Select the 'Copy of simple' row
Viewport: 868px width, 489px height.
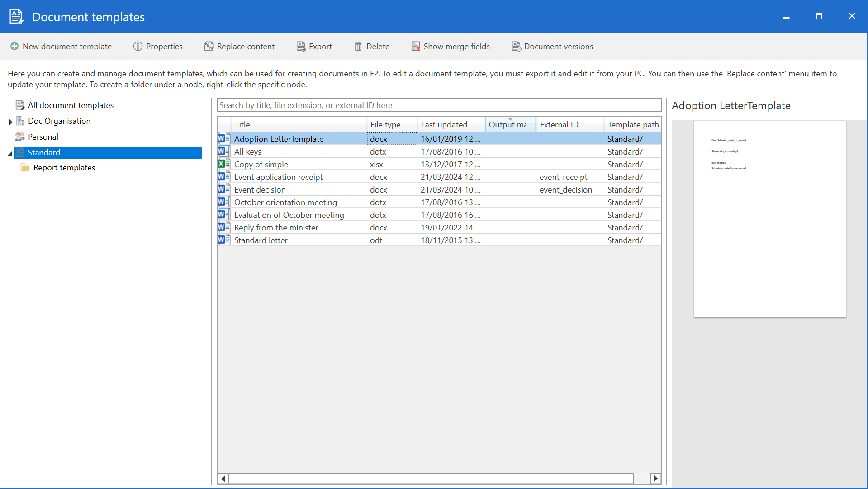(x=439, y=164)
